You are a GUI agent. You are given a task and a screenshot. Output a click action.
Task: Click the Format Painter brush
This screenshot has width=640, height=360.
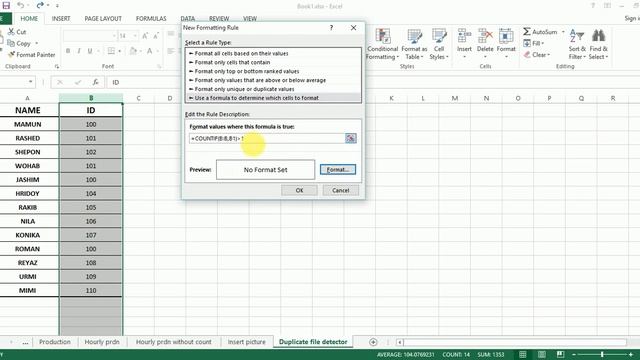tap(11, 54)
